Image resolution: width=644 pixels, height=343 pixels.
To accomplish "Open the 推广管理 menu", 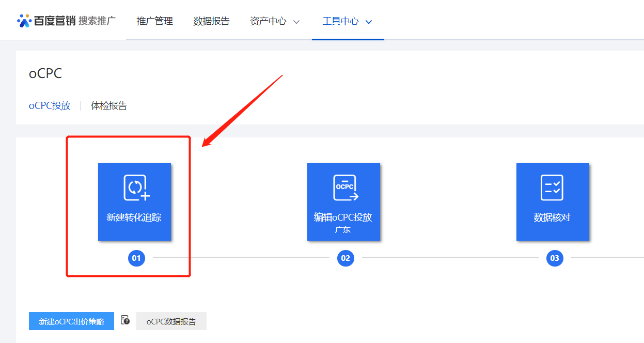I will click(x=154, y=21).
